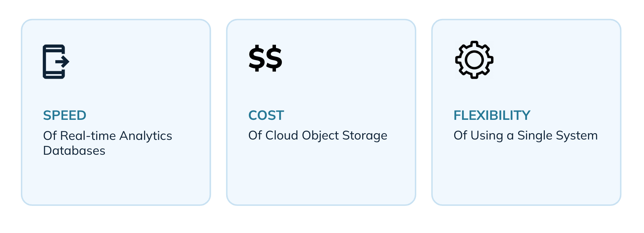Click the center of the gear icon

(x=474, y=60)
